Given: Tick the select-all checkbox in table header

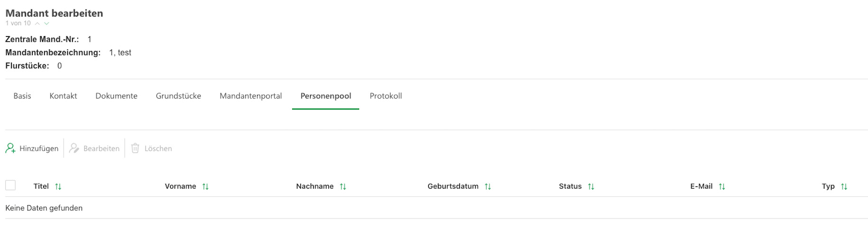Looking at the screenshot, I should pyautogui.click(x=10, y=185).
